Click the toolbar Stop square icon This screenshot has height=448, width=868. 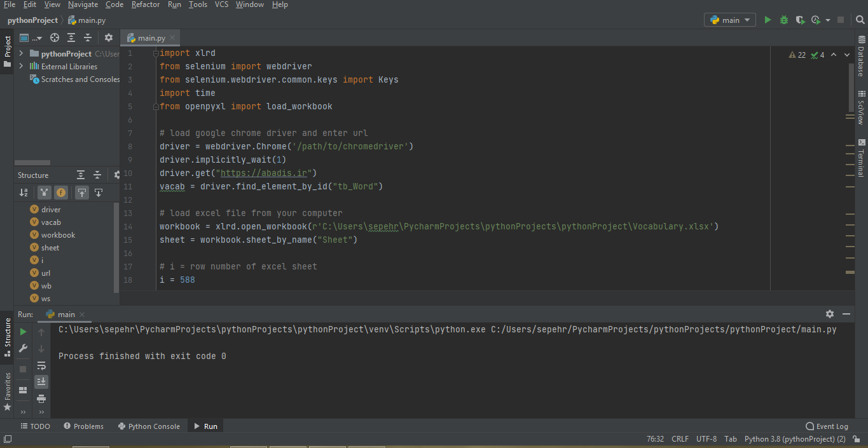(841, 20)
